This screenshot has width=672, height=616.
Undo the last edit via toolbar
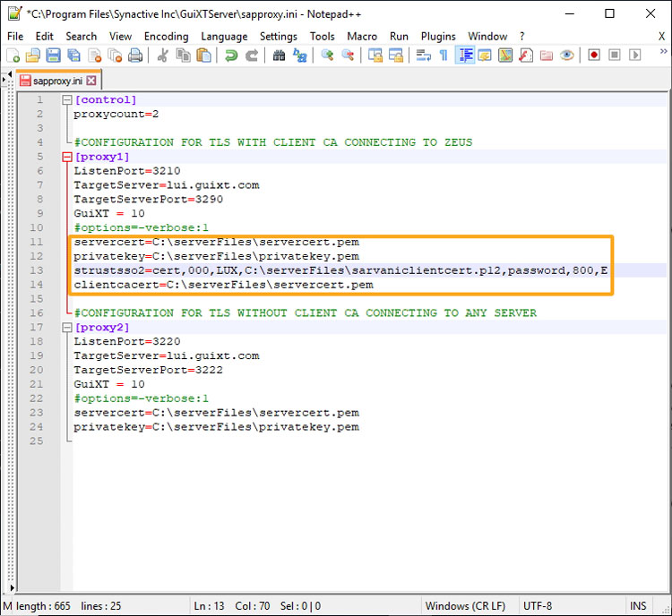point(231,56)
